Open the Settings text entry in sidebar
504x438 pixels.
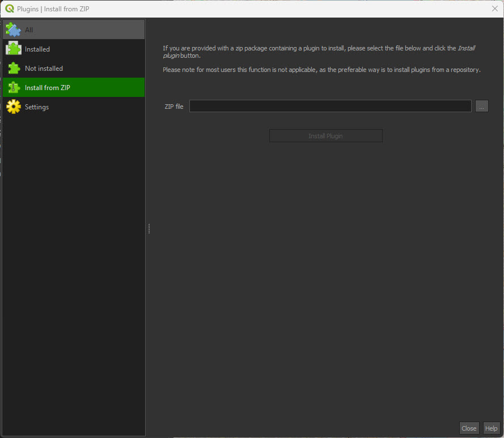coord(37,107)
